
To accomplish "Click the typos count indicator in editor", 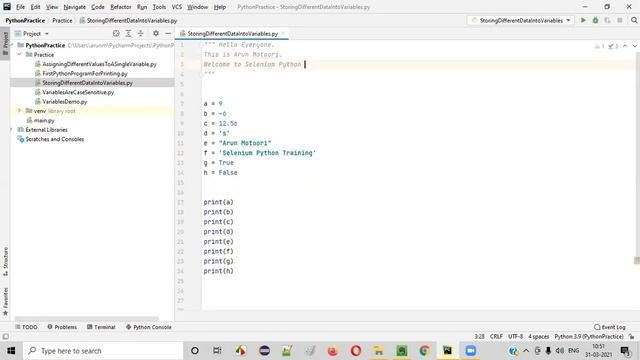I will click(x=613, y=46).
